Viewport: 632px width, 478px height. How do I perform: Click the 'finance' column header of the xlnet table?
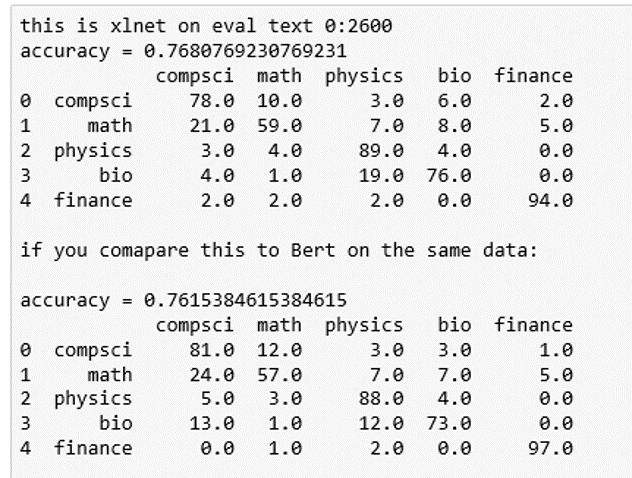click(534, 76)
